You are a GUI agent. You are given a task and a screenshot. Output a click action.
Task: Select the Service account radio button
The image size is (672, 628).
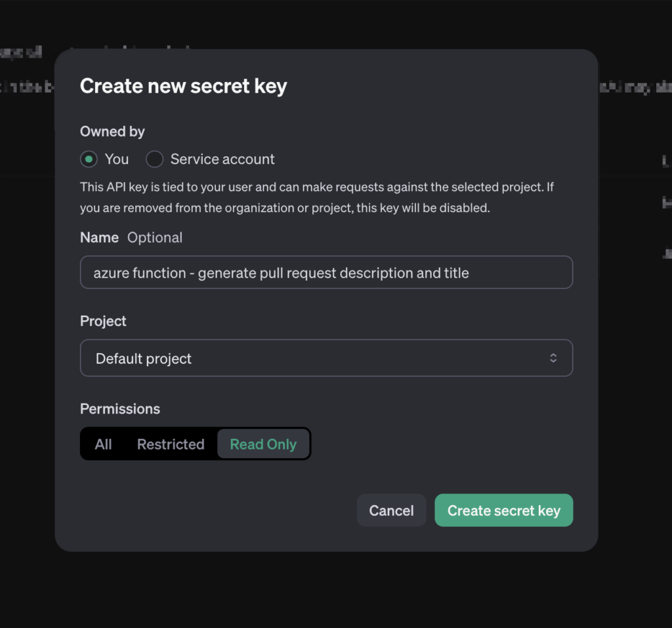154,159
